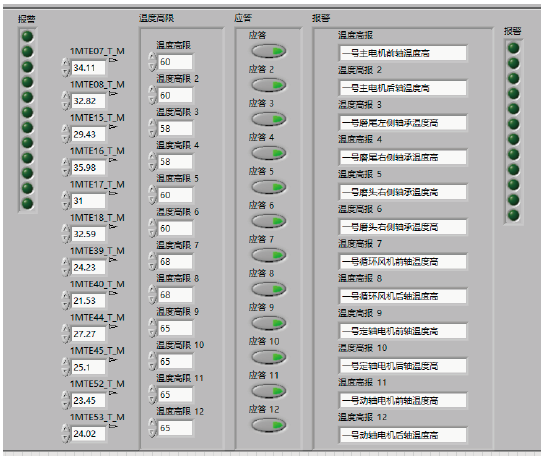The width and height of the screenshot is (545, 462).
Task: Click the 一号循环风机后轴温度高 text box
Action: point(403,296)
